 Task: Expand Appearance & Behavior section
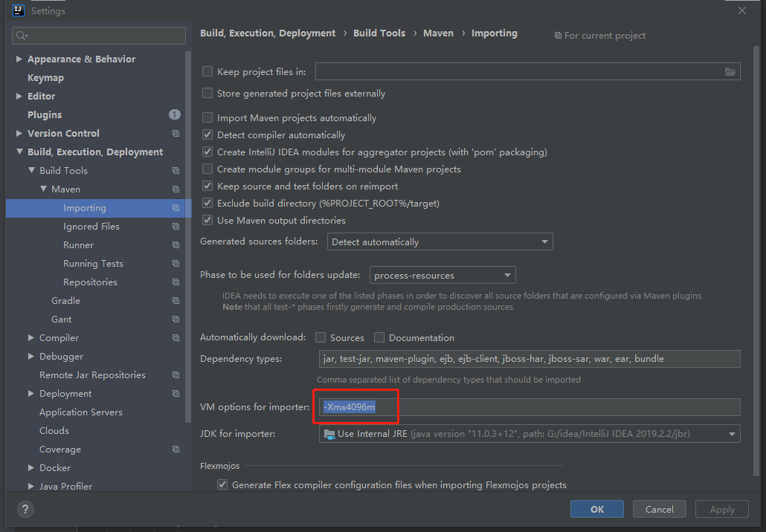[19, 59]
